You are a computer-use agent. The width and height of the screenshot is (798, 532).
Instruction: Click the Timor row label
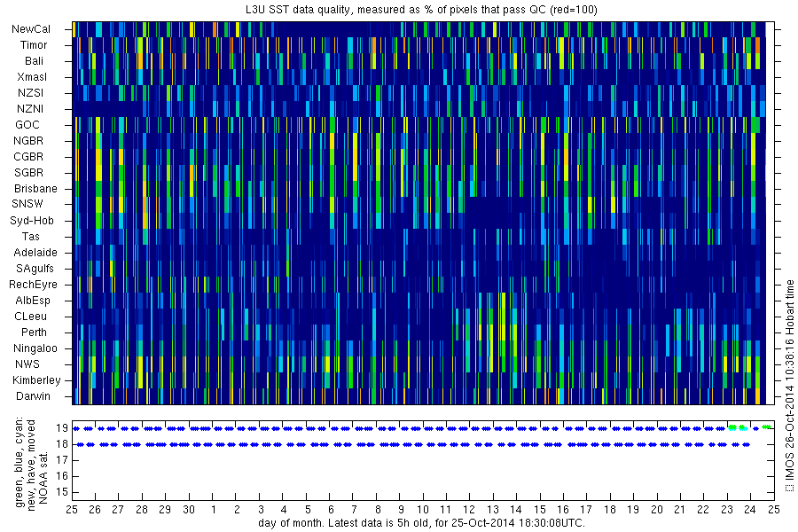tap(34, 45)
